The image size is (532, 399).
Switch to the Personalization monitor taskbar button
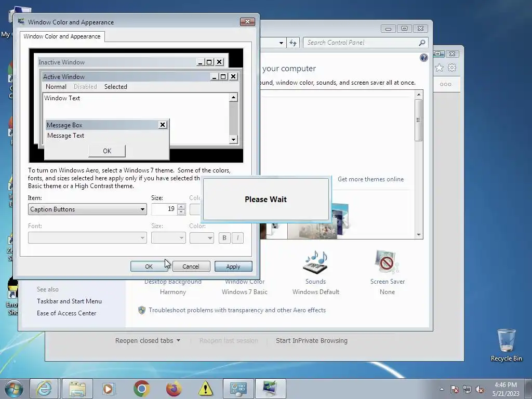pyautogui.click(x=270, y=389)
